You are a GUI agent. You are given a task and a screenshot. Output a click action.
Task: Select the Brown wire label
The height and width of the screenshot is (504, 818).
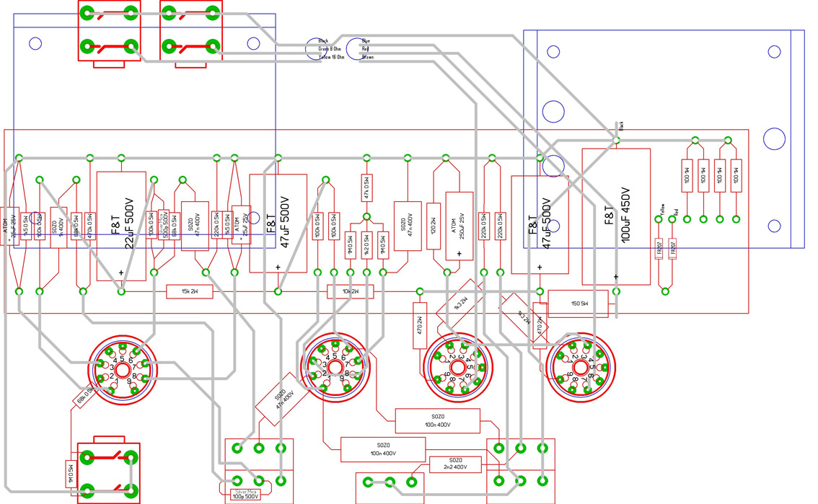pos(368,58)
